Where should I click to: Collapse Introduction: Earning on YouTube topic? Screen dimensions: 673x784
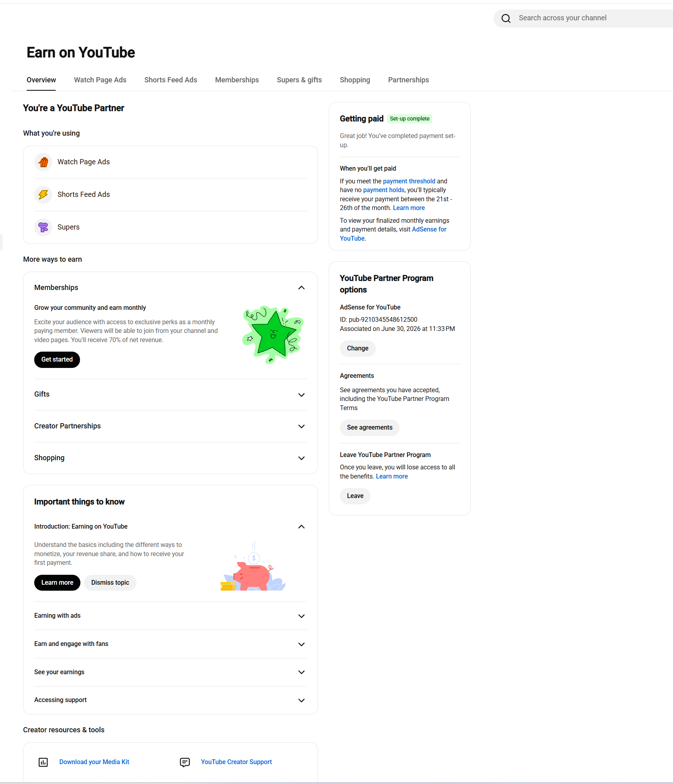pos(301,527)
